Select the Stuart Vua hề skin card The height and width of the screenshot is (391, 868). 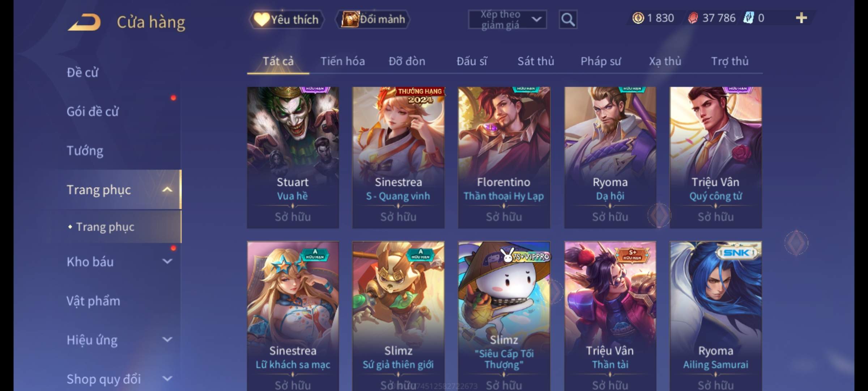(x=293, y=157)
